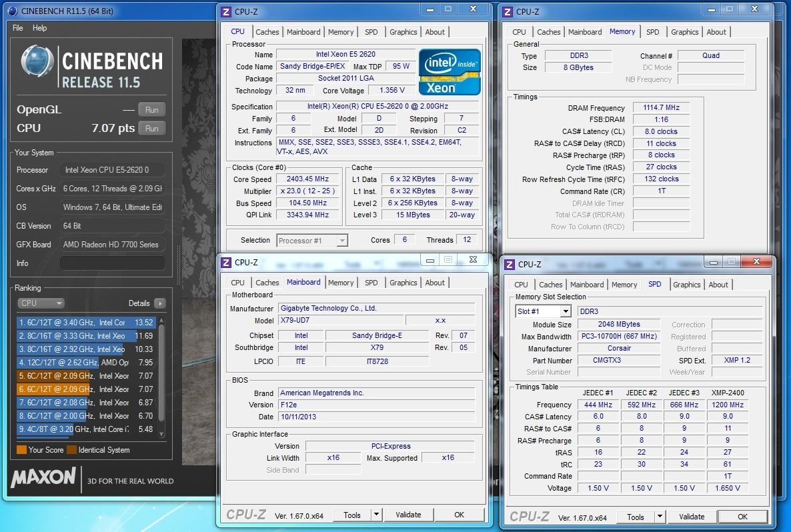Select ranking entry 7 scoring 6.87
Image resolution: width=791 pixels, height=532 pixels.
click(86, 403)
